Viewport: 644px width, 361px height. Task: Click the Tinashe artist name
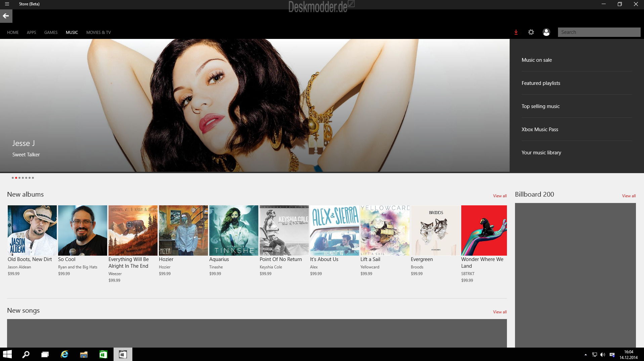click(216, 267)
